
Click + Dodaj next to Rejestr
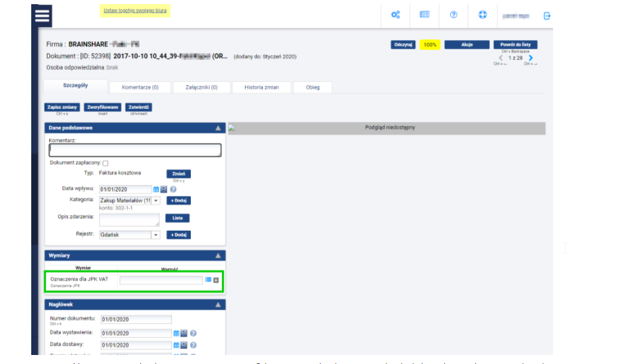tap(178, 234)
